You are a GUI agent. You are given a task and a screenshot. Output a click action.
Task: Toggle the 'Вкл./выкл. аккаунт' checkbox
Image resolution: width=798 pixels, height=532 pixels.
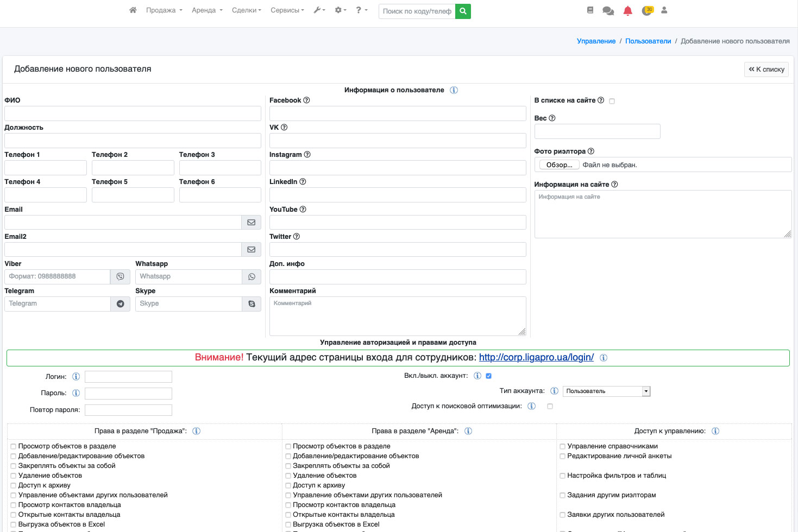point(488,376)
